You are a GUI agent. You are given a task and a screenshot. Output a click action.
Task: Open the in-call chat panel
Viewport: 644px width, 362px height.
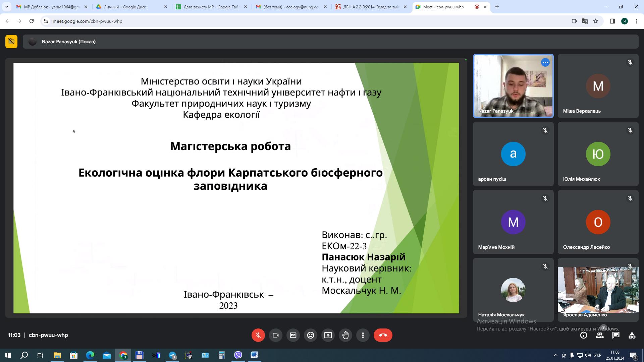point(615,335)
